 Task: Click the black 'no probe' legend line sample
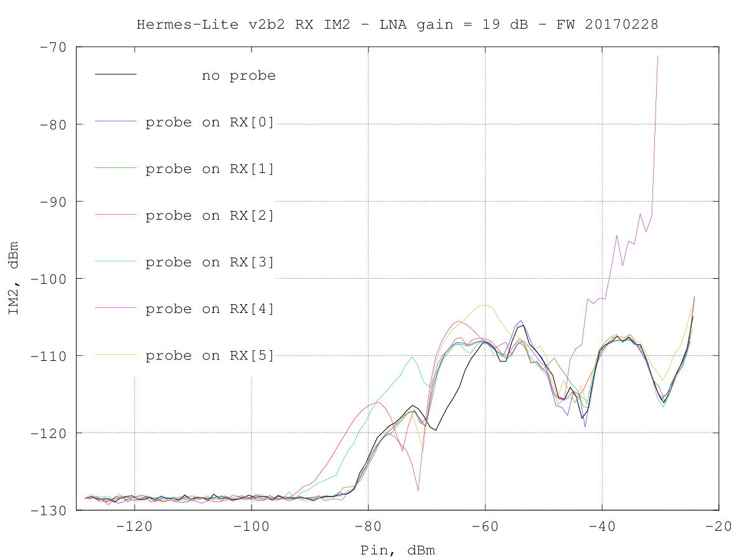coord(115,75)
